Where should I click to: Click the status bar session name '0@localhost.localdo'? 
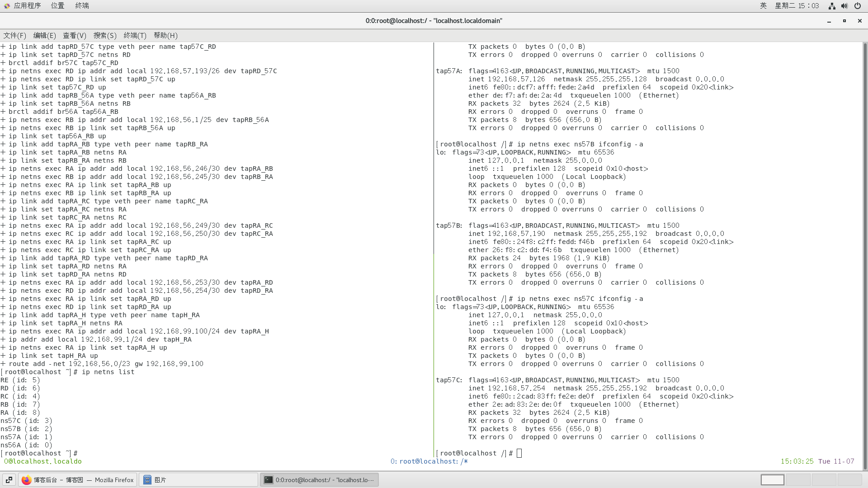[x=43, y=461]
